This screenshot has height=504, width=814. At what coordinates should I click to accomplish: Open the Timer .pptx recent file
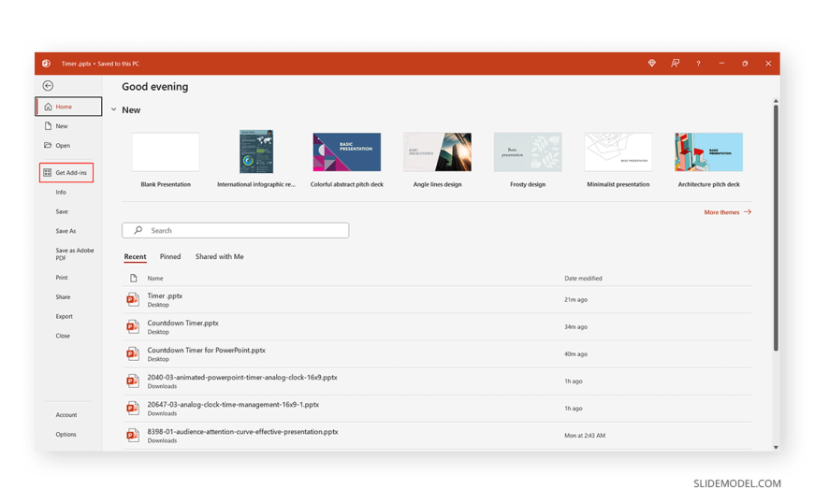(x=437, y=299)
